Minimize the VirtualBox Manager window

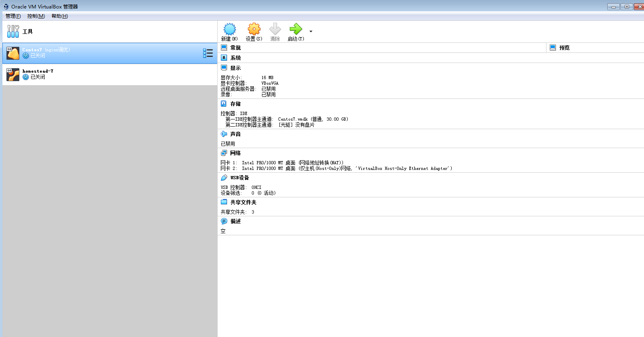[x=614, y=6]
